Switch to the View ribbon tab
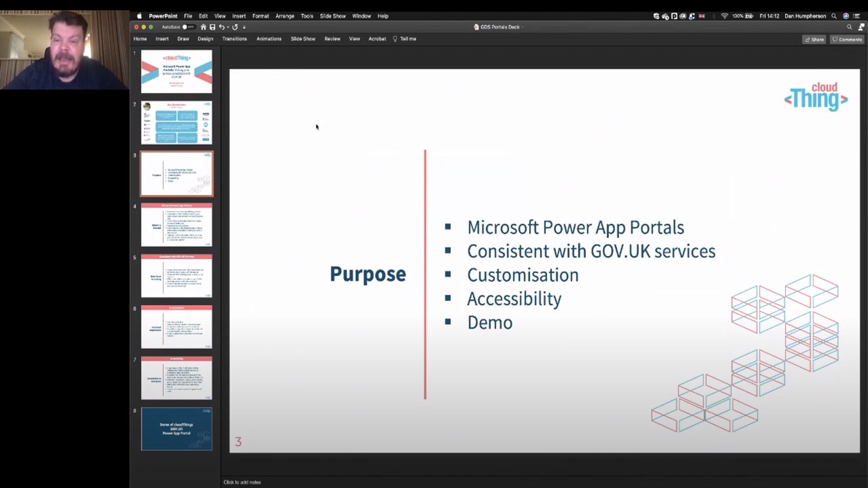Viewport: 868px width, 488px height. point(354,39)
